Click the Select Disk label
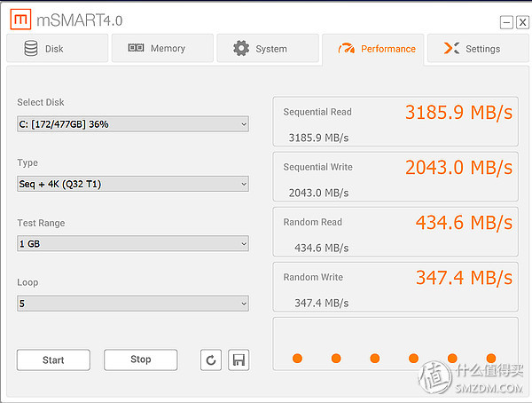Viewport: 532px width, 403px height. (41, 102)
